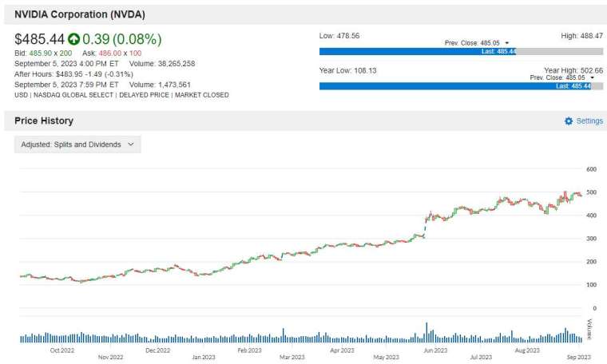The width and height of the screenshot is (607, 364).
Task: Click the 600 price axis label
Action: 591,169
